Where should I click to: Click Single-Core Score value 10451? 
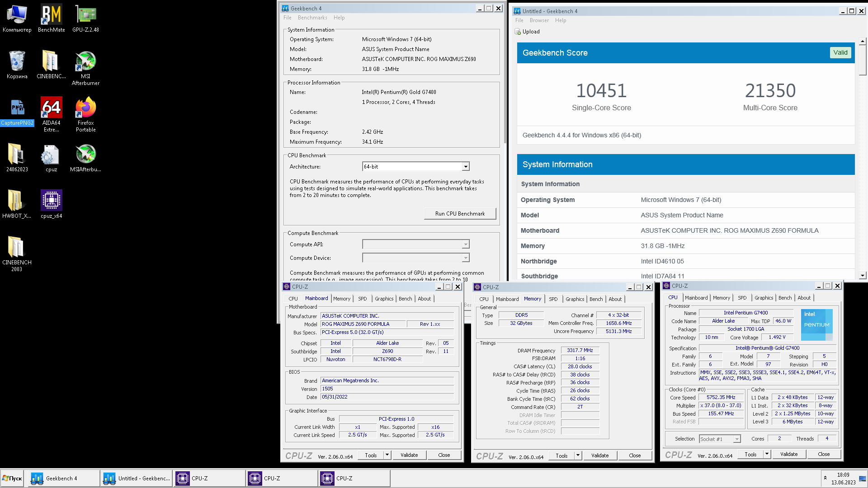click(601, 91)
